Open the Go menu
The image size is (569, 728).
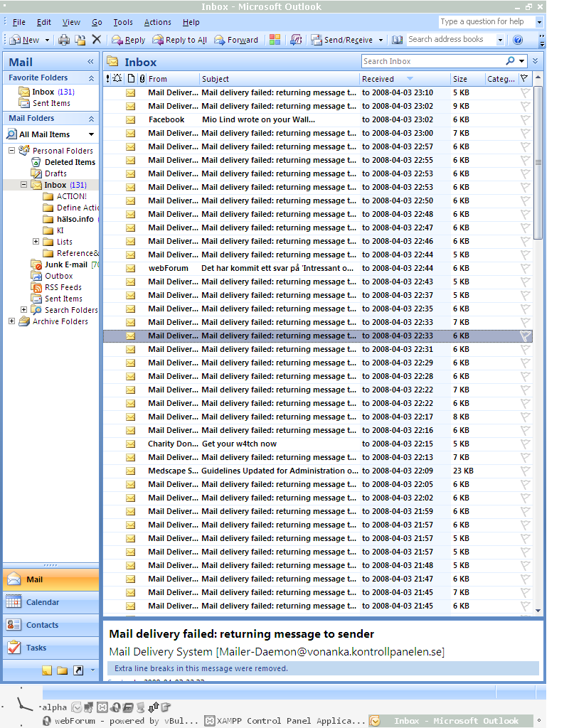pos(97,22)
